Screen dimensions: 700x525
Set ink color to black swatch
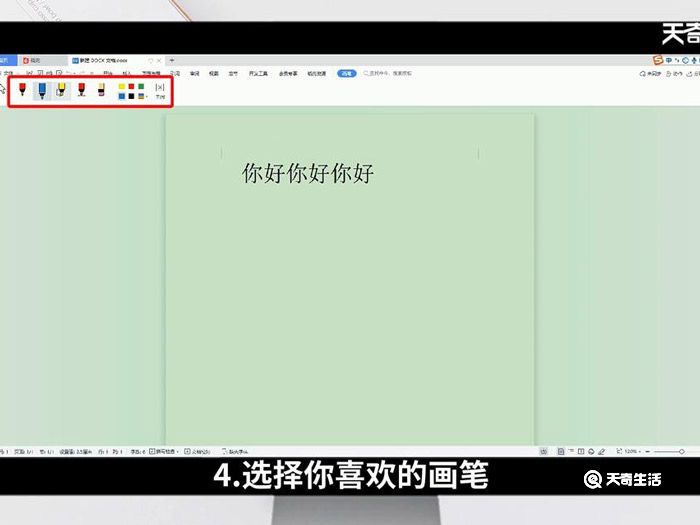click(131, 96)
